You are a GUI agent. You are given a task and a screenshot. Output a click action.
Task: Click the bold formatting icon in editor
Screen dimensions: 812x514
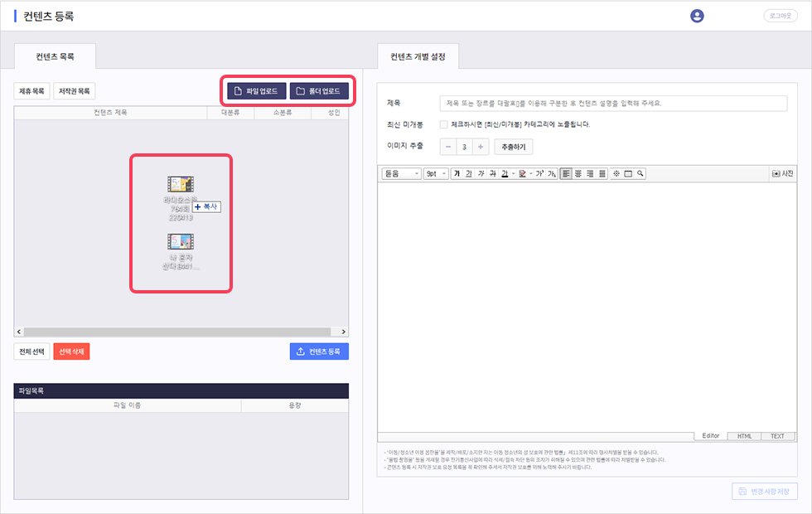[457, 173]
